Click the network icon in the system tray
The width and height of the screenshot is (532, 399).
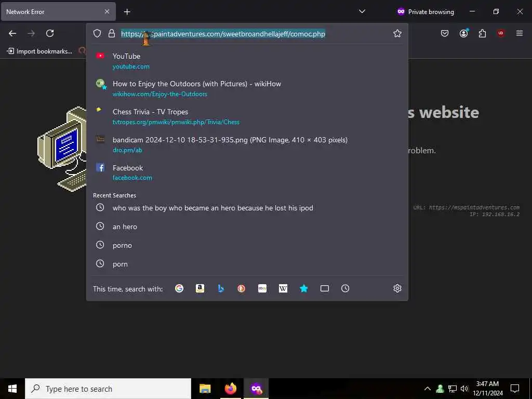pos(453,389)
